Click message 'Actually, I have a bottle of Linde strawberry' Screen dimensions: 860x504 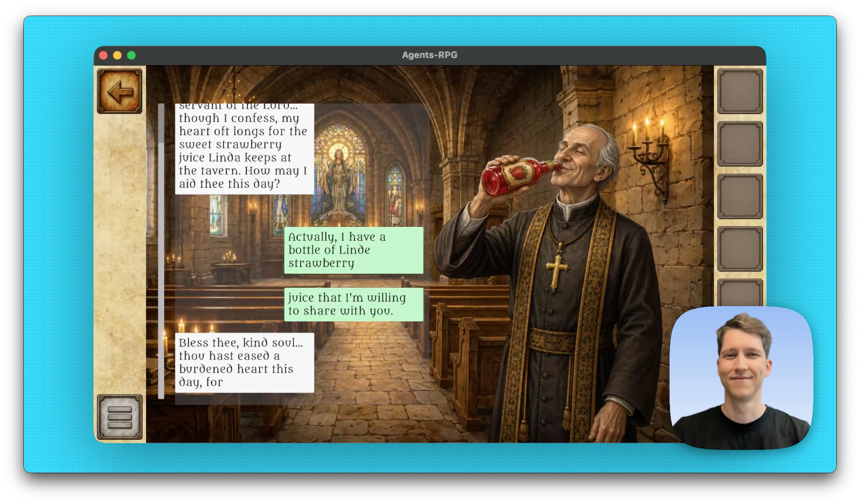click(x=353, y=250)
